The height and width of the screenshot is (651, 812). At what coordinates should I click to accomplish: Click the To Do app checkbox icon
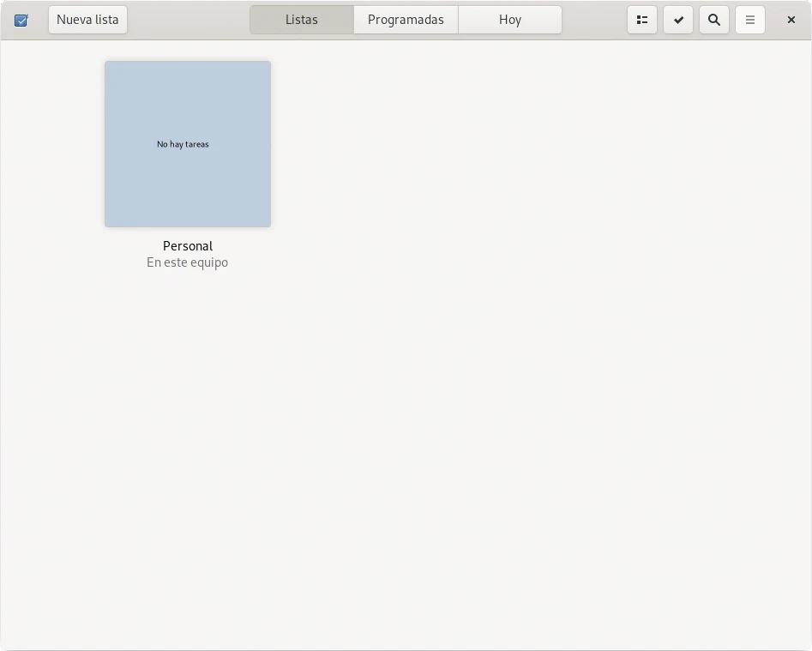coord(21,20)
